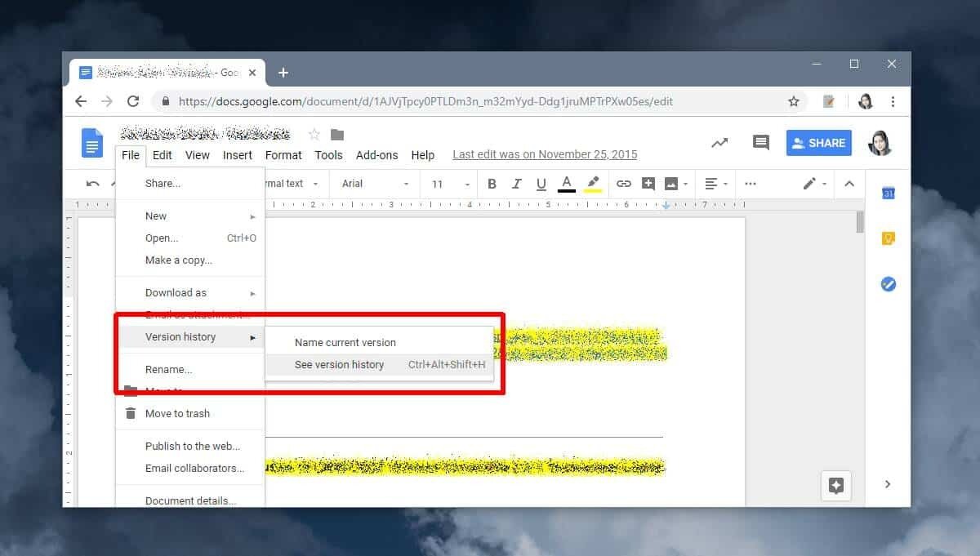Open Last edit was on November 25 link
The width and height of the screenshot is (980, 556).
544,153
